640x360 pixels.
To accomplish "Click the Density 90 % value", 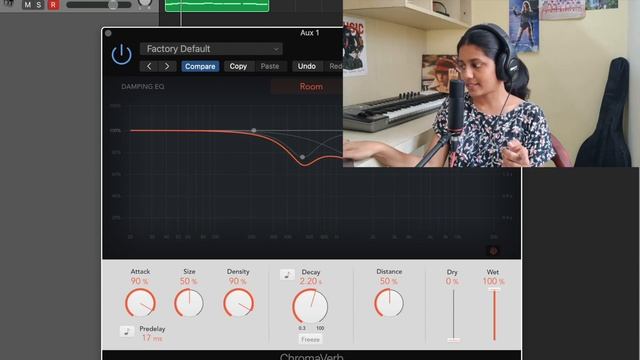I will click(x=238, y=281).
